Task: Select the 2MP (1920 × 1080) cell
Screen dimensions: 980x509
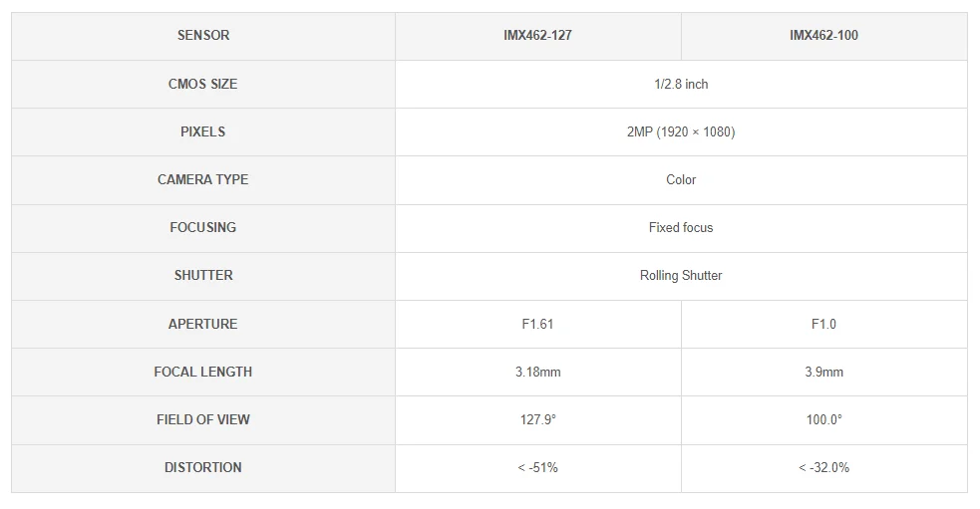Action: pos(681,131)
